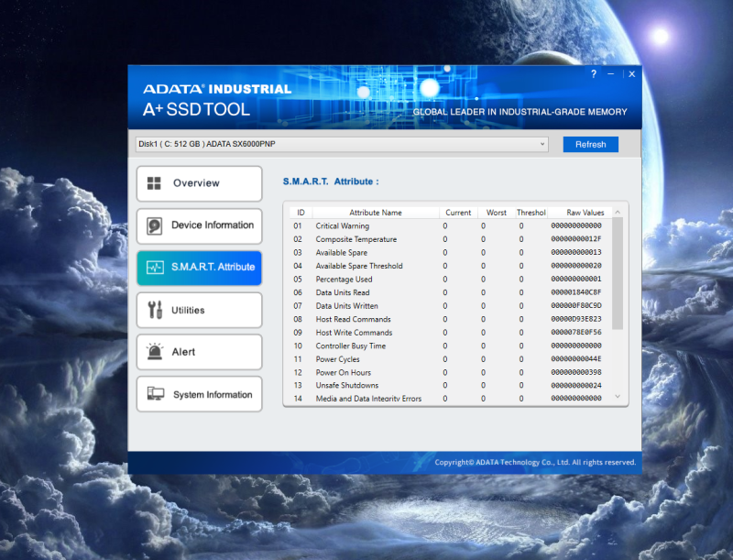Click raw value 000001840C8F
Viewport: 733px width, 560px height.
(x=576, y=292)
